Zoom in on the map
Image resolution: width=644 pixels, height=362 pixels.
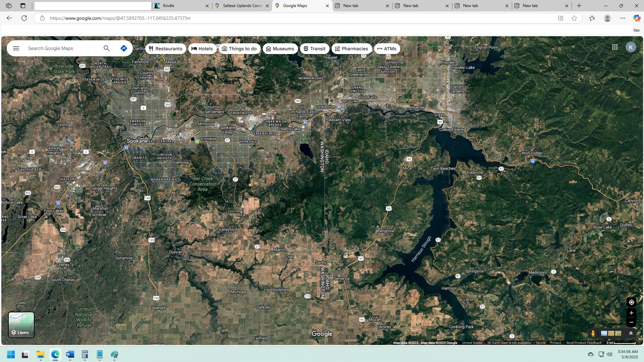(631, 313)
